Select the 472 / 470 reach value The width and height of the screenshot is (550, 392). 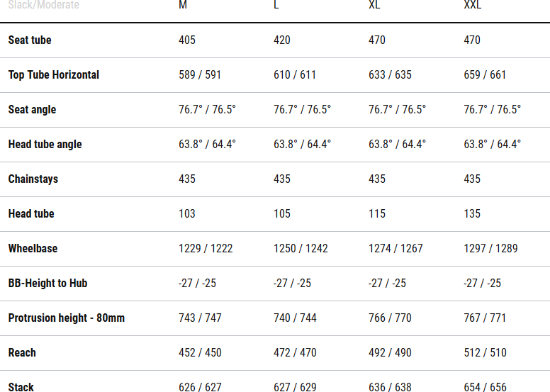tap(295, 352)
